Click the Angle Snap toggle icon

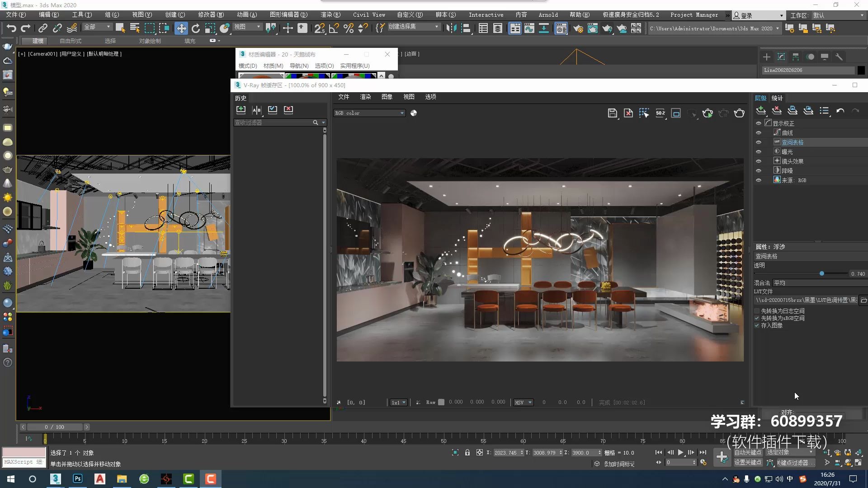tap(334, 28)
